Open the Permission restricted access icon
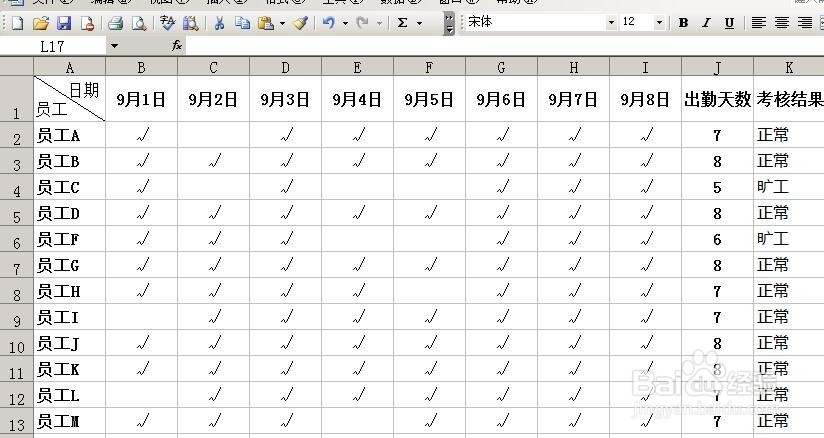Viewport: 824px width, 438px height. (x=87, y=23)
